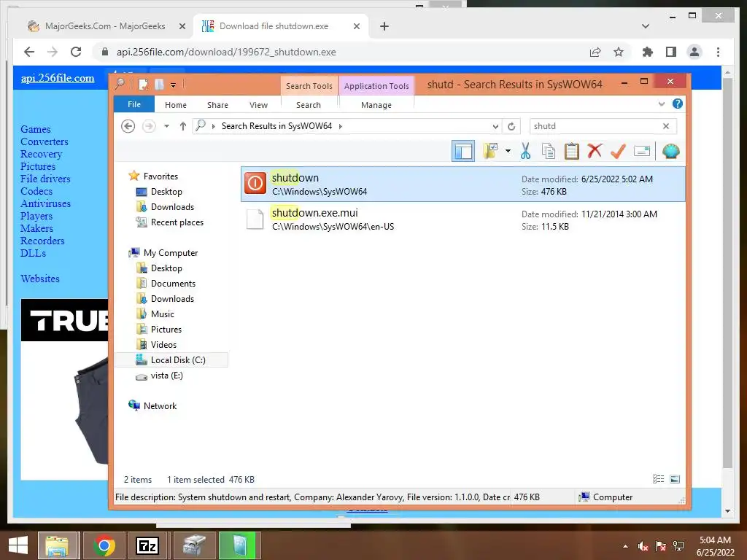Switch to the View ribbon tab
Viewport: 747px width, 560px height.
point(258,105)
